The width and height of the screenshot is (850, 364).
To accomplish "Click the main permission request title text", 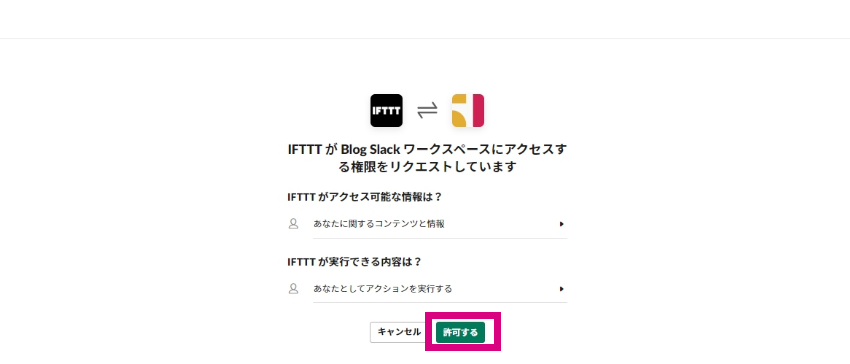I will point(427,158).
